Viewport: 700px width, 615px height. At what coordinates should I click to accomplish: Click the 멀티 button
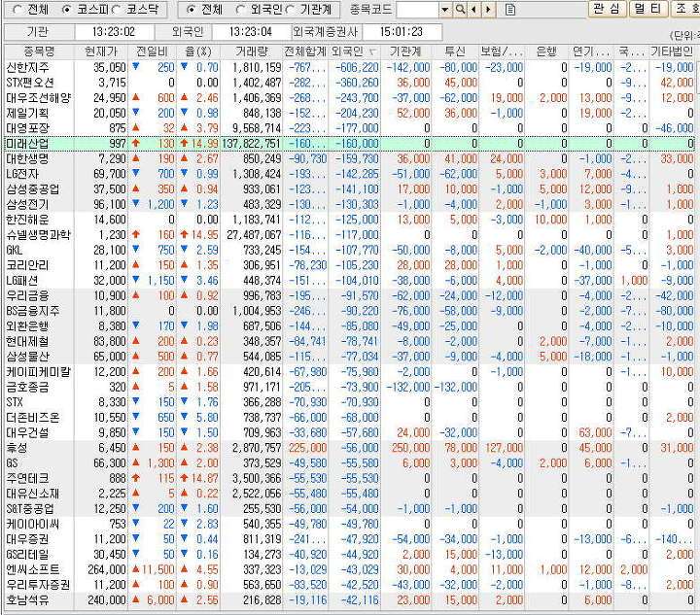[x=648, y=9]
